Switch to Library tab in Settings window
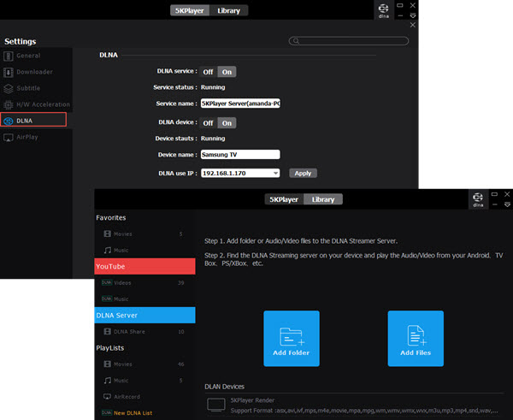 [x=228, y=10]
